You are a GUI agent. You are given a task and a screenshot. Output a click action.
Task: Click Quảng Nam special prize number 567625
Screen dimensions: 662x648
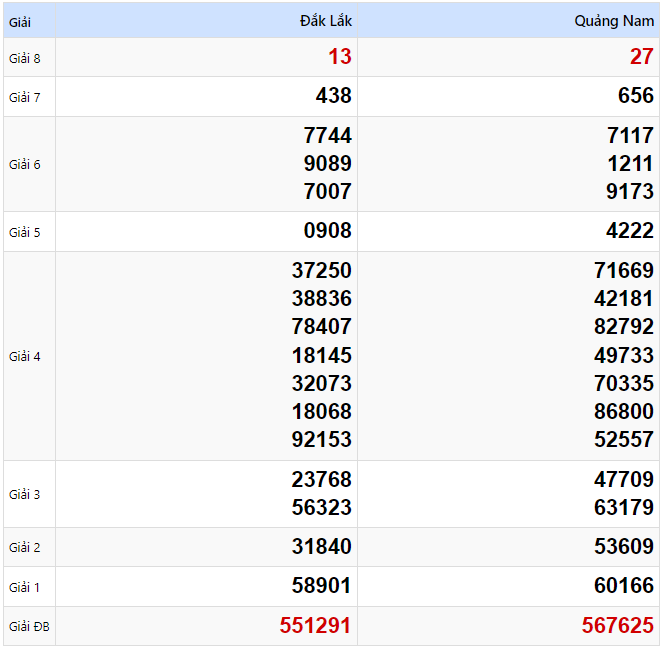point(617,626)
